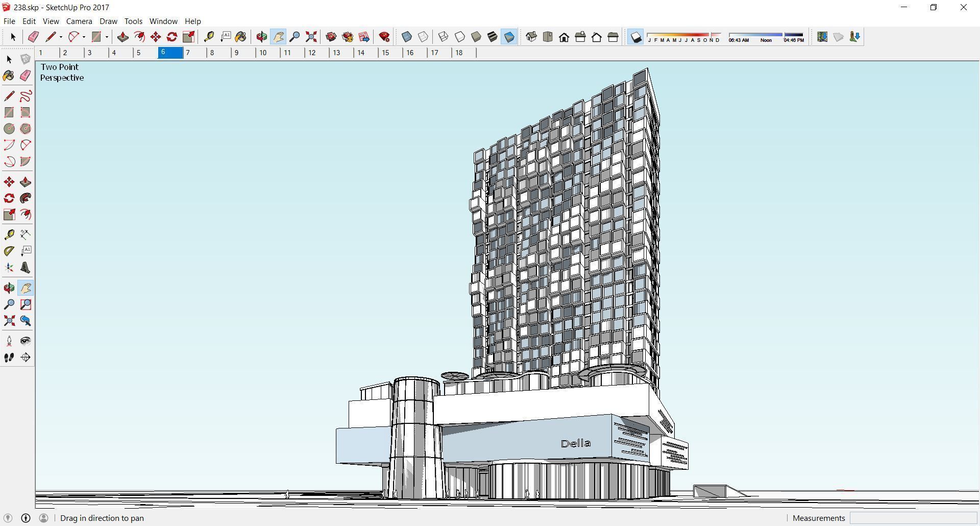Switch to Iso view
The width and height of the screenshot is (980, 526).
coord(531,37)
